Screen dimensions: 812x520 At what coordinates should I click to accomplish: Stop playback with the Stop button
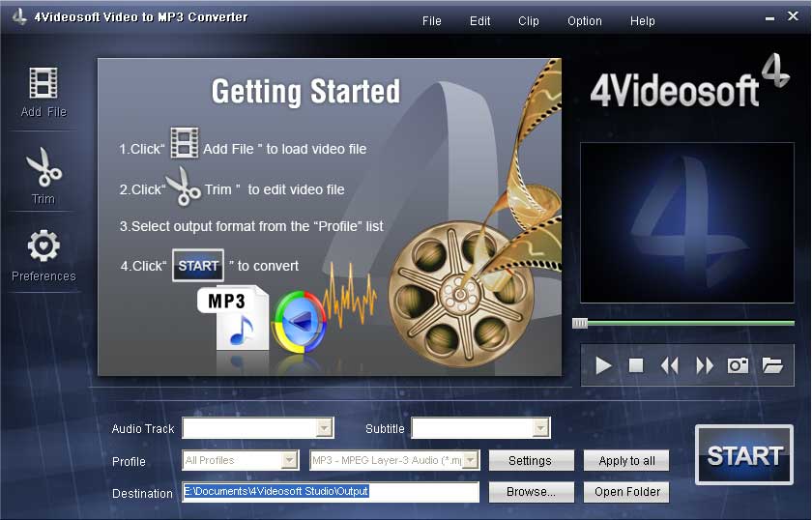tap(636, 365)
